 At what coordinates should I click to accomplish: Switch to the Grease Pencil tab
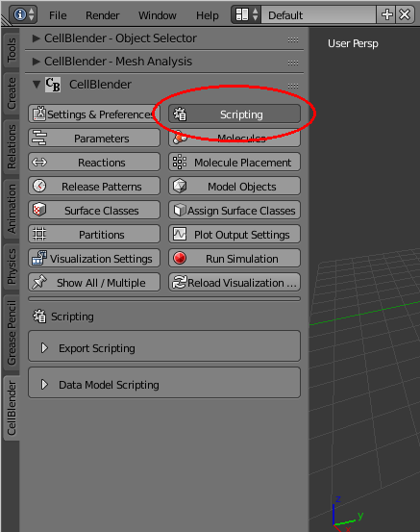point(12,333)
